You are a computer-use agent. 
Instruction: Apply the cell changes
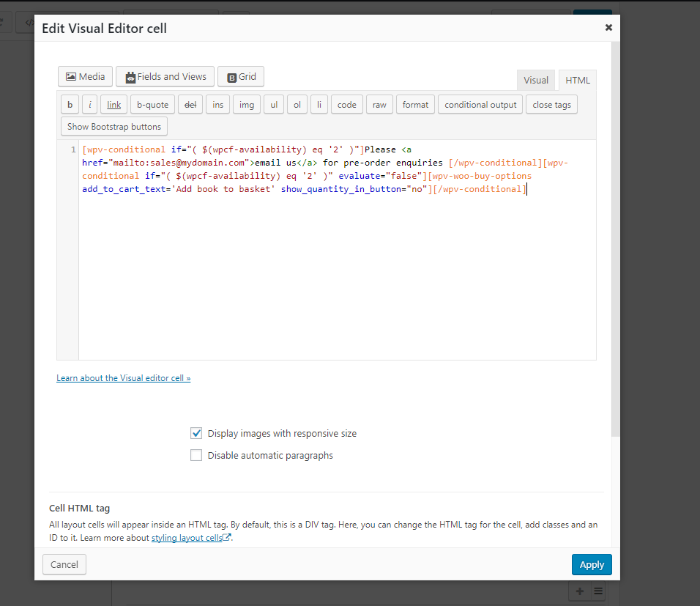click(592, 564)
